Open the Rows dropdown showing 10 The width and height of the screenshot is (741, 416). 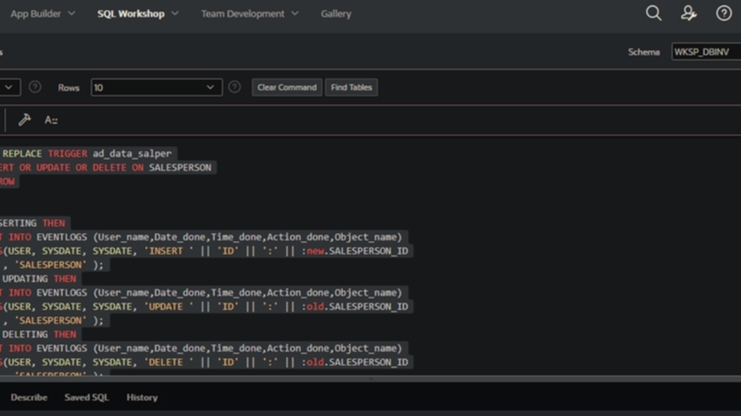click(x=156, y=87)
